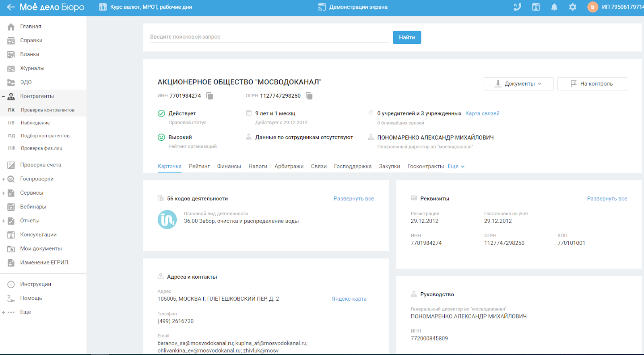Click the Моё дело Бюро logo
This screenshot has height=355, width=644.
[52, 7]
